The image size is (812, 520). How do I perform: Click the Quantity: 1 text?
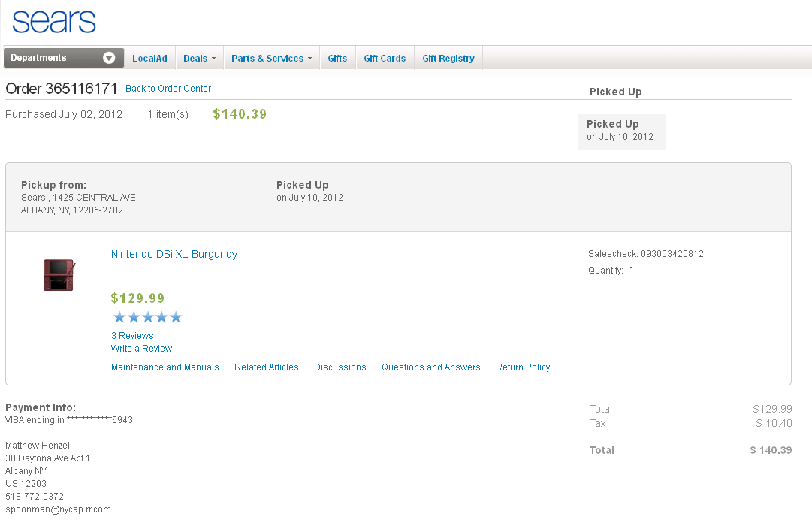(x=611, y=271)
